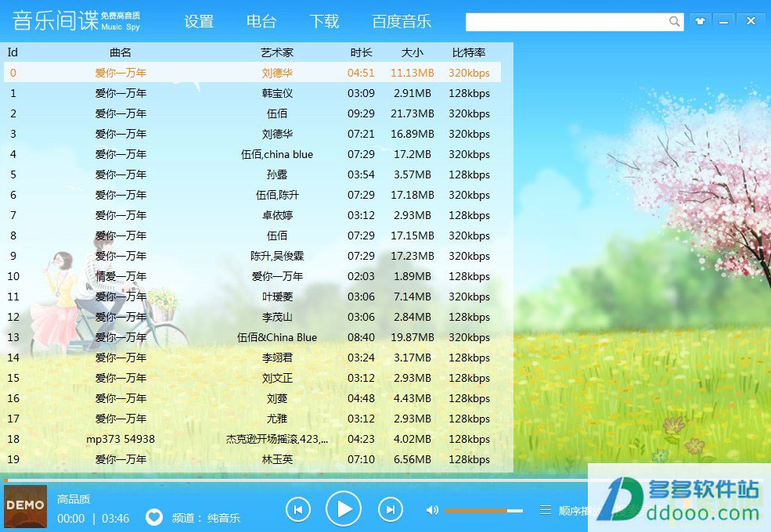Sort by the 比特率 column header

pyautogui.click(x=469, y=52)
